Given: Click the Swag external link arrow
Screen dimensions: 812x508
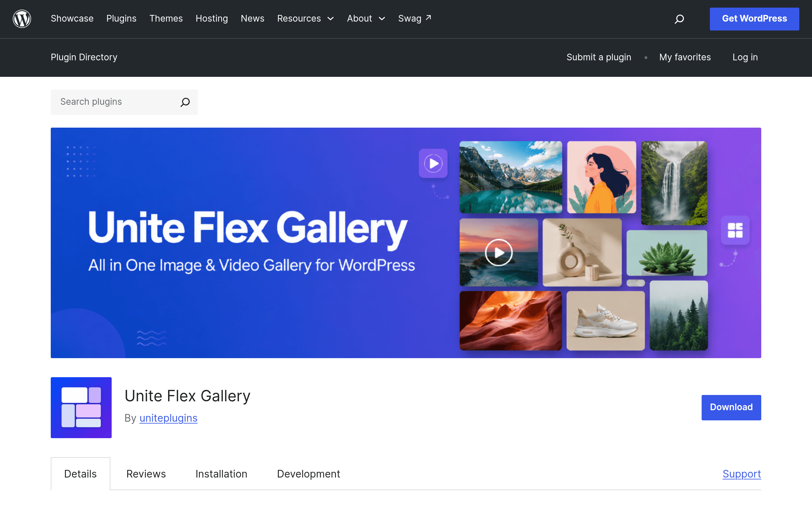Looking at the screenshot, I should (429, 17).
